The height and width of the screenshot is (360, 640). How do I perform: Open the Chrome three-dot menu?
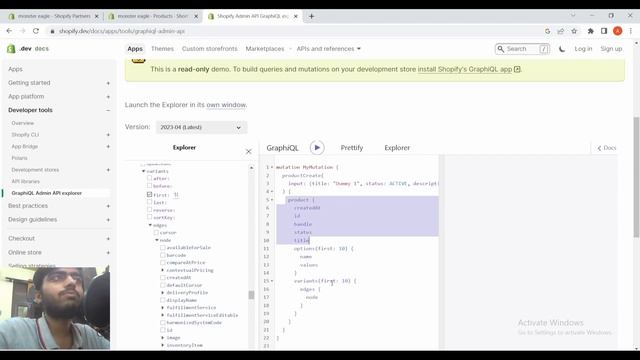point(631,31)
